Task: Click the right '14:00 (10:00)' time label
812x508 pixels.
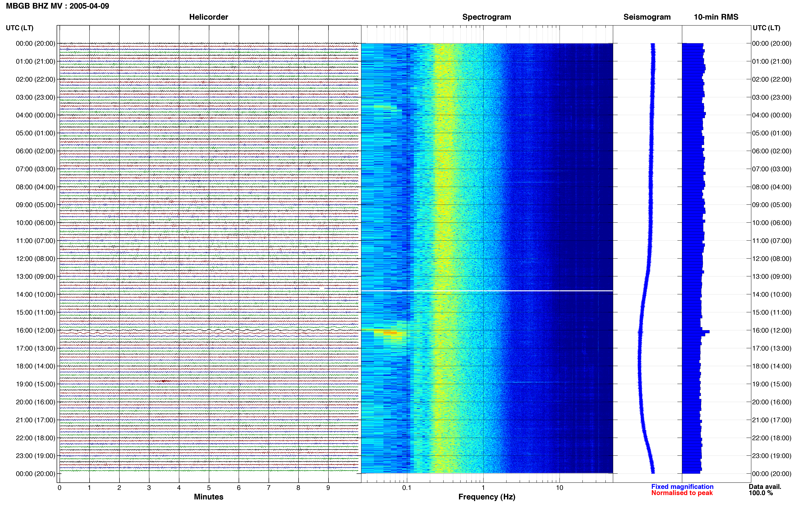Action: tap(772, 295)
